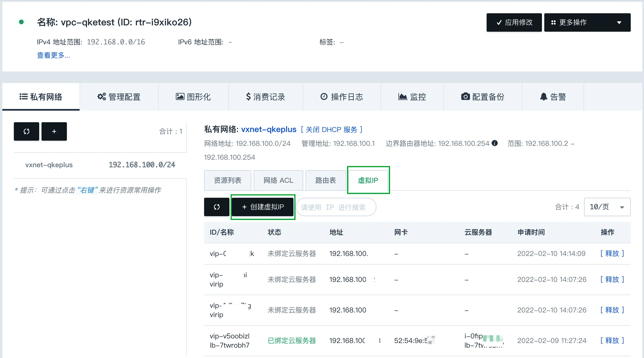Click 192.168.100.0/24 in left network list
The width and height of the screenshot is (644, 358).
[x=142, y=165]
